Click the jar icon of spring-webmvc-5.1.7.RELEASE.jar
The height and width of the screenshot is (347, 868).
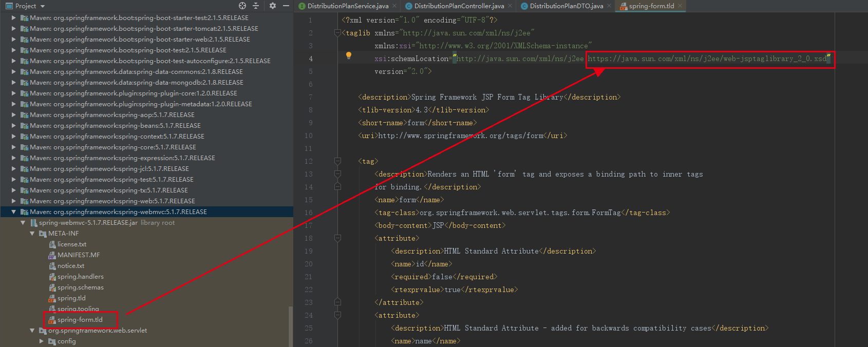[33, 222]
